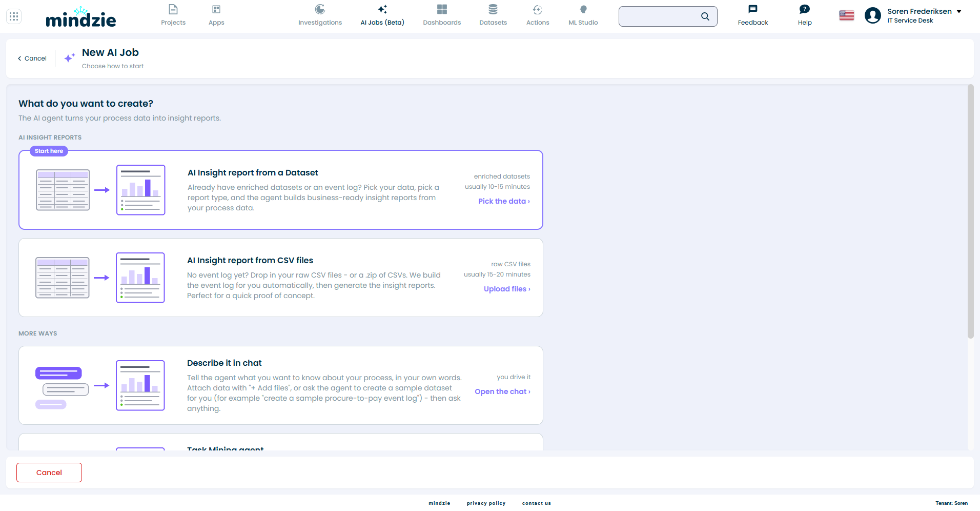980x511 pixels.
Task: Click the AI Insight report from CSV files title
Action: 250,261
